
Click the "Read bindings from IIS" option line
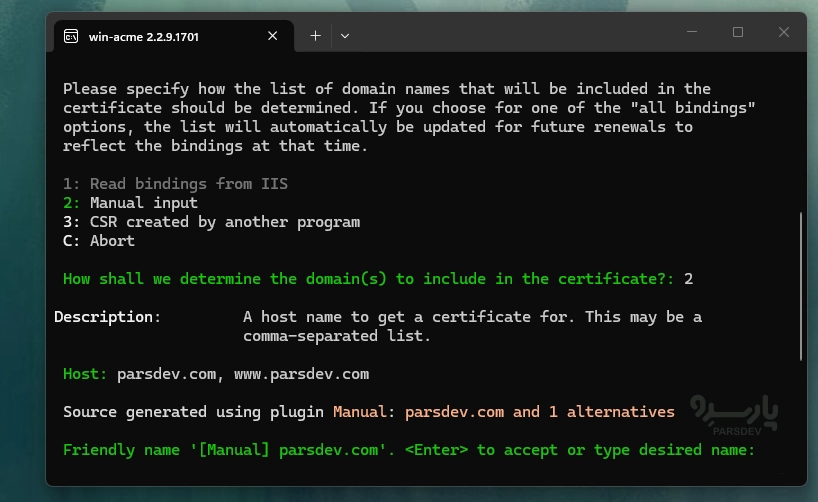[175, 184]
